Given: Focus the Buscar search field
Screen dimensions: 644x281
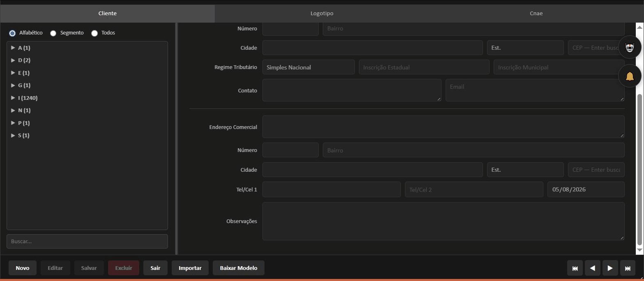Looking at the screenshot, I should (x=87, y=241).
